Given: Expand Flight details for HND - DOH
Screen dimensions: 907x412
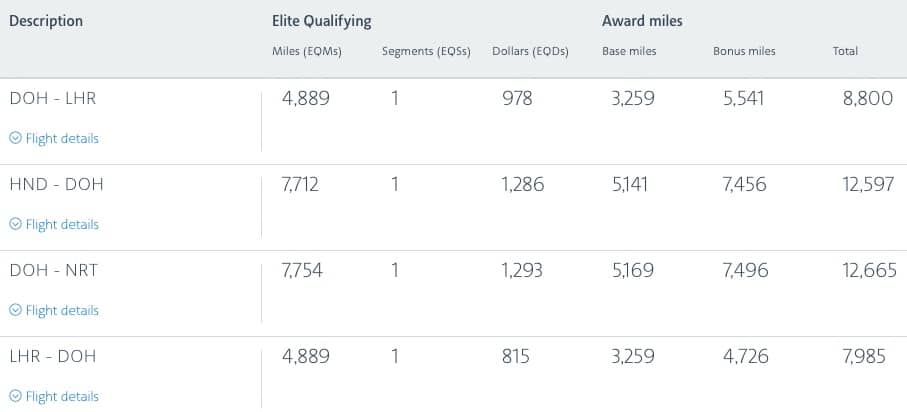Looking at the screenshot, I should 54,224.
